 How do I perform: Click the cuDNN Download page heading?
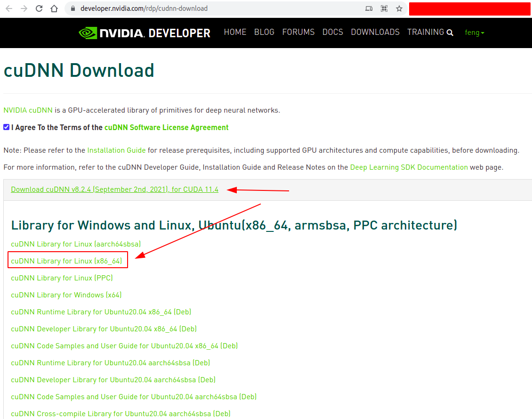click(x=79, y=71)
